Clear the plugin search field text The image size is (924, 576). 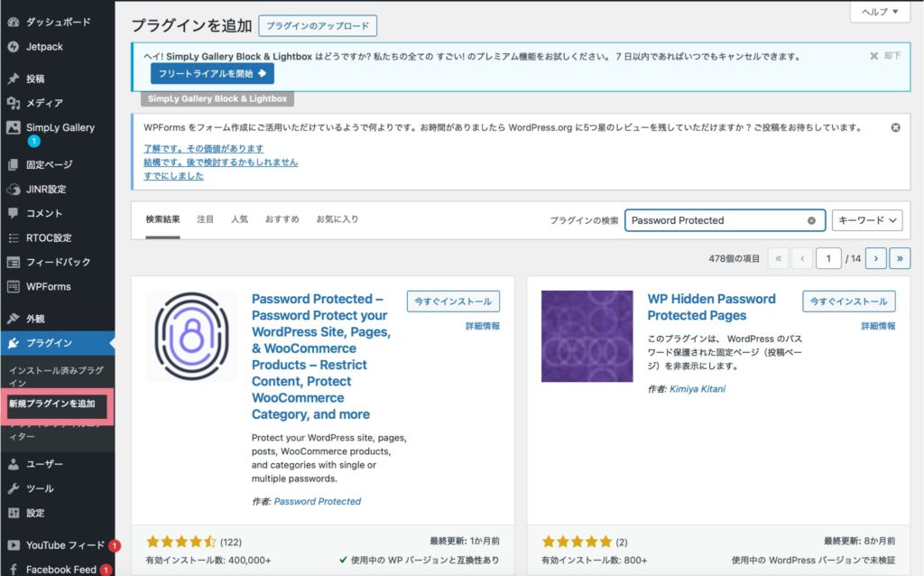(x=811, y=220)
